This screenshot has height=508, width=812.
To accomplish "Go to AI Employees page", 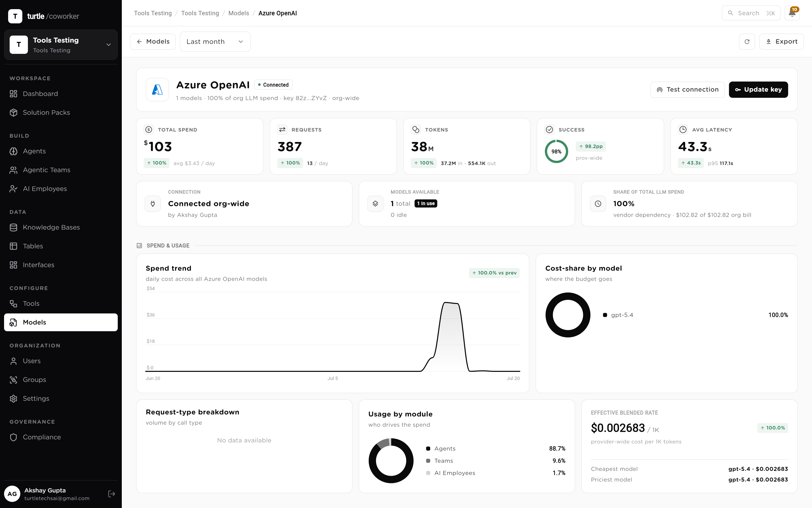I will [x=61, y=189].
